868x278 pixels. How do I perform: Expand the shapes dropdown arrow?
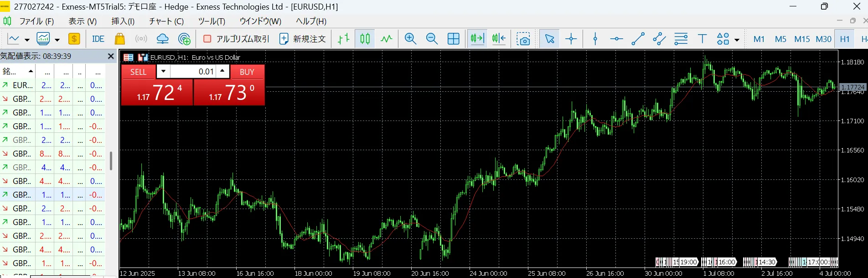pyautogui.click(x=737, y=40)
